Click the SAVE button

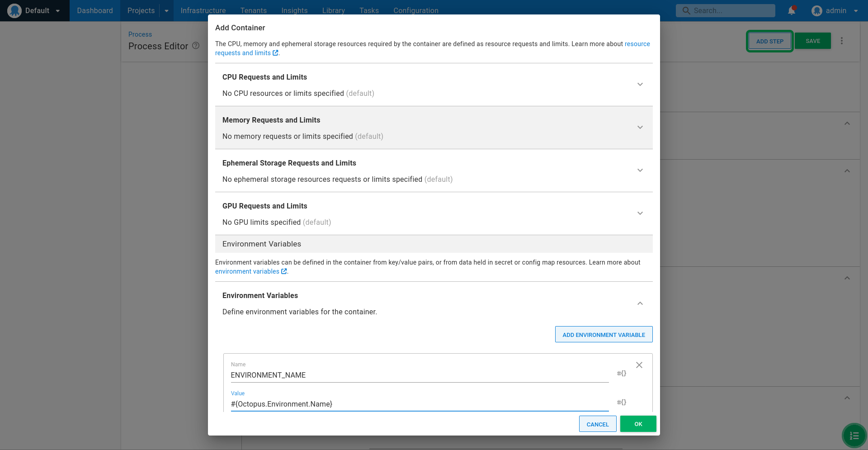[813, 41]
